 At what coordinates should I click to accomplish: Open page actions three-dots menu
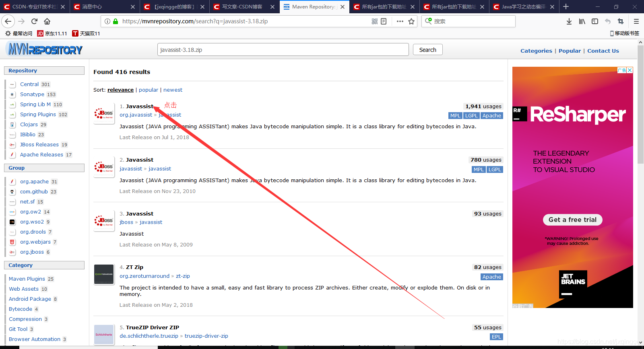[x=400, y=21]
